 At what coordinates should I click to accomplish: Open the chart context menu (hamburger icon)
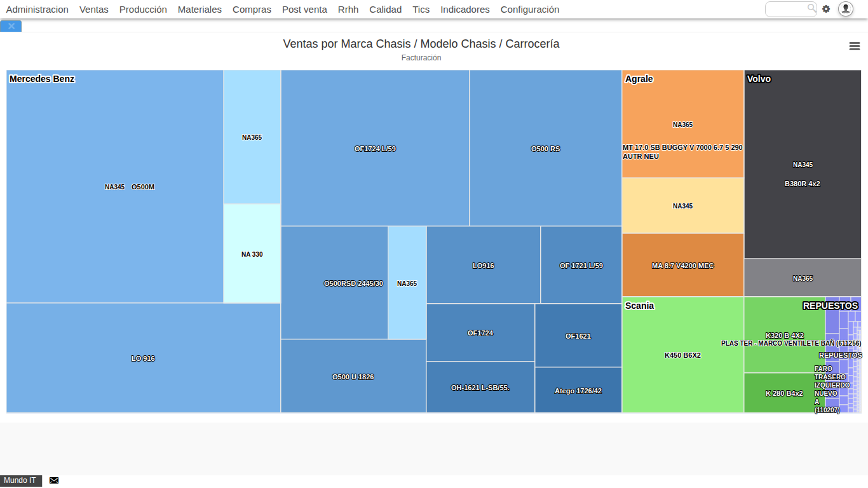pyautogui.click(x=854, y=46)
